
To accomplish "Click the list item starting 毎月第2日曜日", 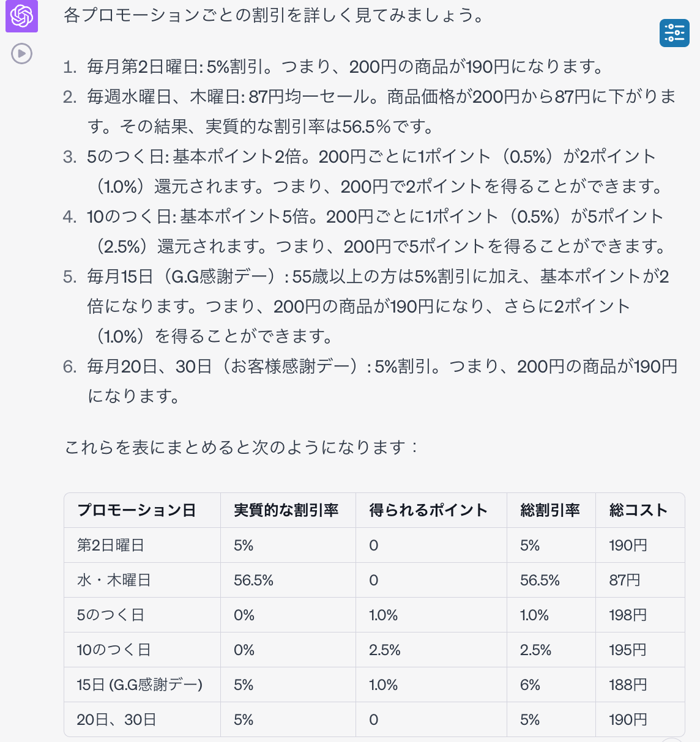I will [345, 67].
